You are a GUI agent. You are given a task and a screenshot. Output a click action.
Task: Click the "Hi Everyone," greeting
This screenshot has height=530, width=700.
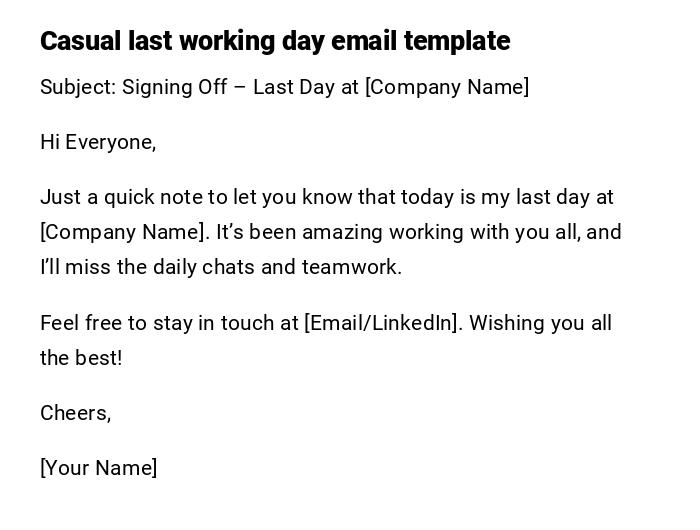(x=98, y=142)
